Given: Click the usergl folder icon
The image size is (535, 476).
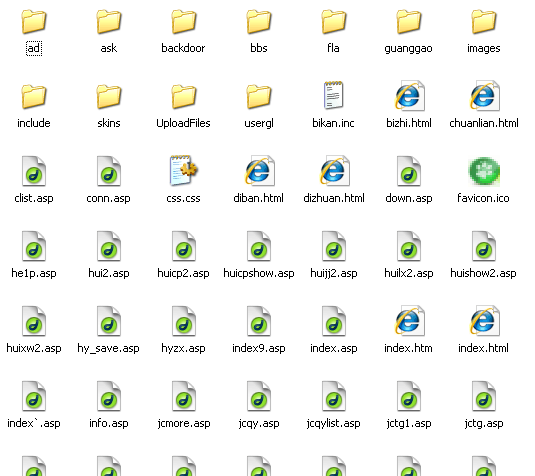Looking at the screenshot, I should click(259, 97).
